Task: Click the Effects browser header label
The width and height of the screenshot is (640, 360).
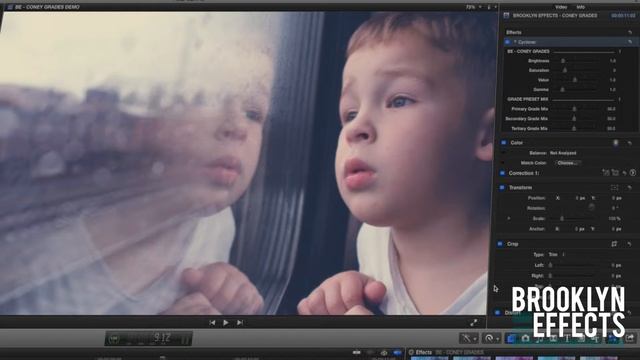Action: point(423,352)
